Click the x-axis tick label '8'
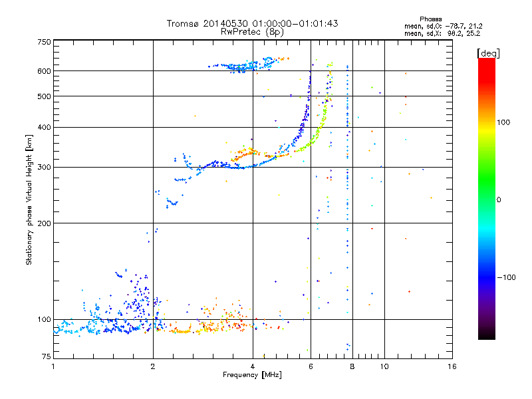This screenshot has height=399, width=532. (x=352, y=366)
